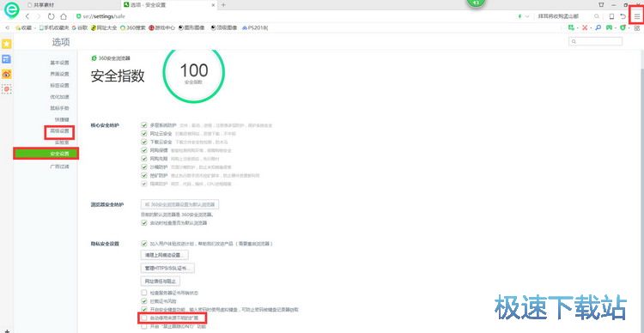
Task: Click the search magnifier in search box
Action: tap(597, 16)
